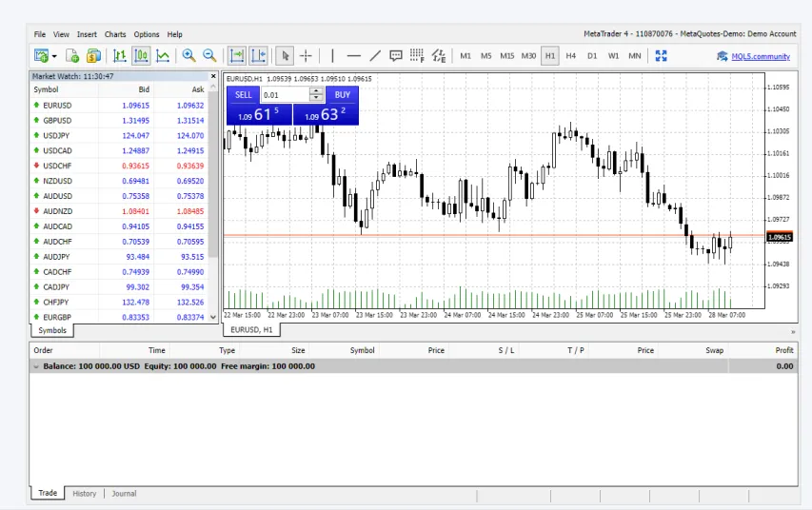Select the EURUSD row in Market Watch
This screenshot has height=510, width=812.
(119, 105)
